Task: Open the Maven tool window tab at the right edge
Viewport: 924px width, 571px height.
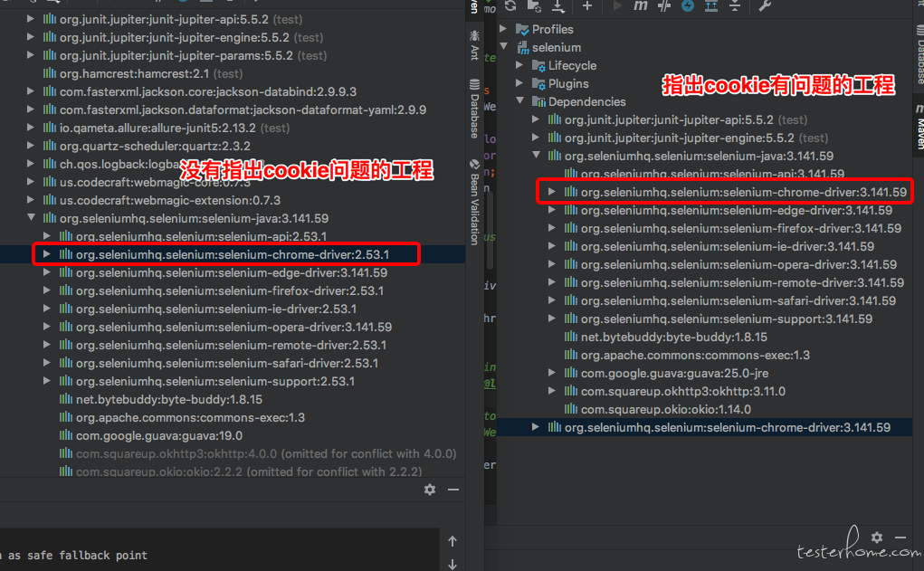Action: click(918, 126)
